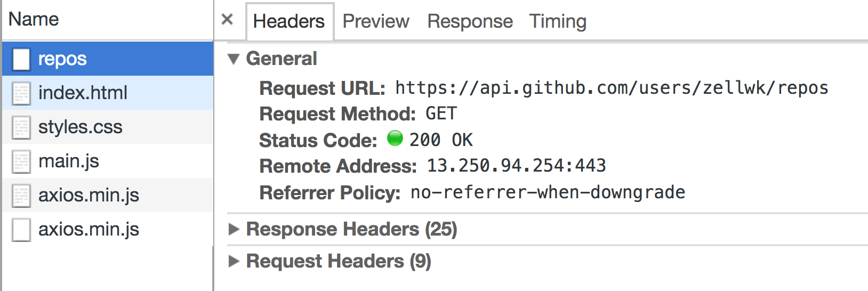Open the Timing tab
868x291 pixels.
558,21
